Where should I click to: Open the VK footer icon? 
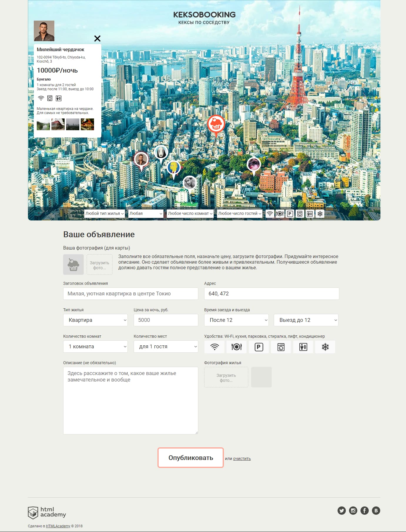tap(376, 511)
